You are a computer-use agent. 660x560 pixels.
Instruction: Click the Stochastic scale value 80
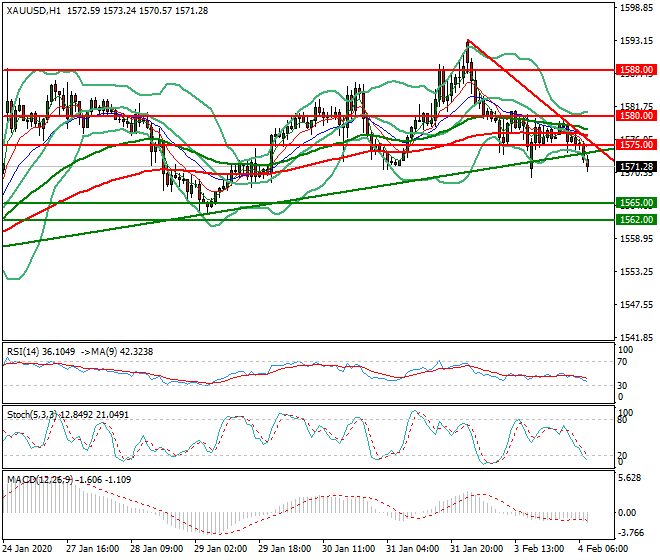[x=622, y=420]
